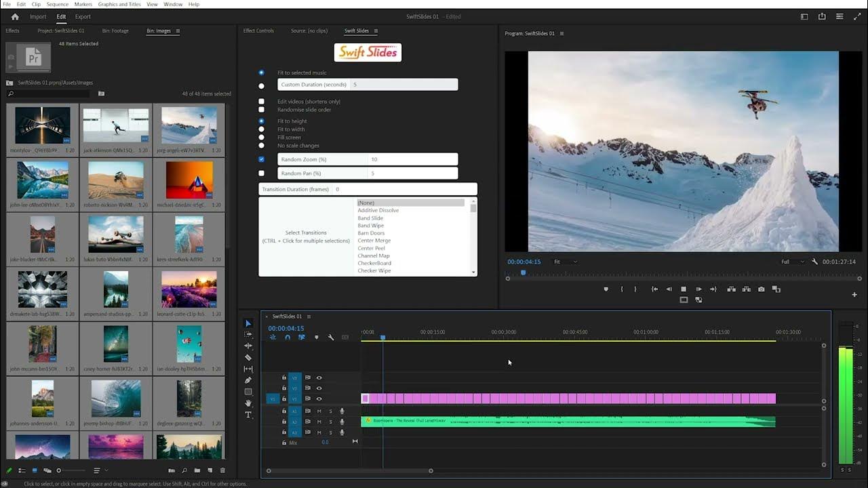Click the zoom slider below the project panel
The image size is (868, 488).
[58, 470]
